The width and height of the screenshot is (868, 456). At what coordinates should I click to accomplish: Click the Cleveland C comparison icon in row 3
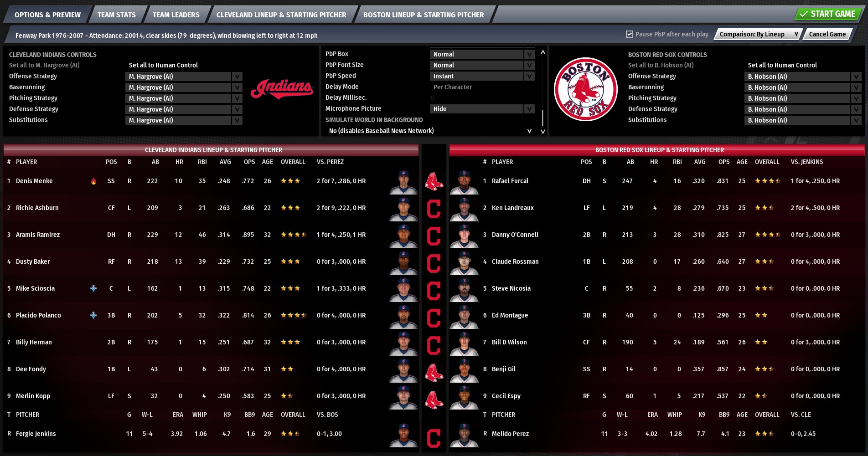(434, 236)
